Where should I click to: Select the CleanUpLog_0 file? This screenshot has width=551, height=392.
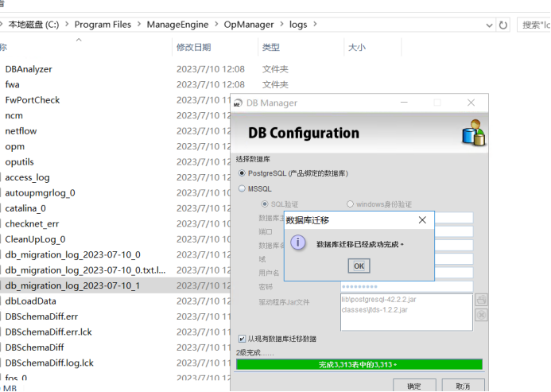[x=35, y=239]
